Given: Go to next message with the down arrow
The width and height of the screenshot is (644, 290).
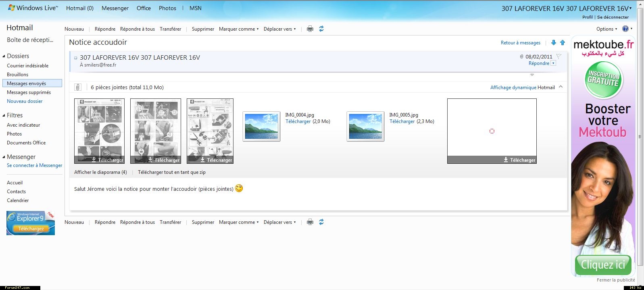Looking at the screenshot, I should click(553, 43).
